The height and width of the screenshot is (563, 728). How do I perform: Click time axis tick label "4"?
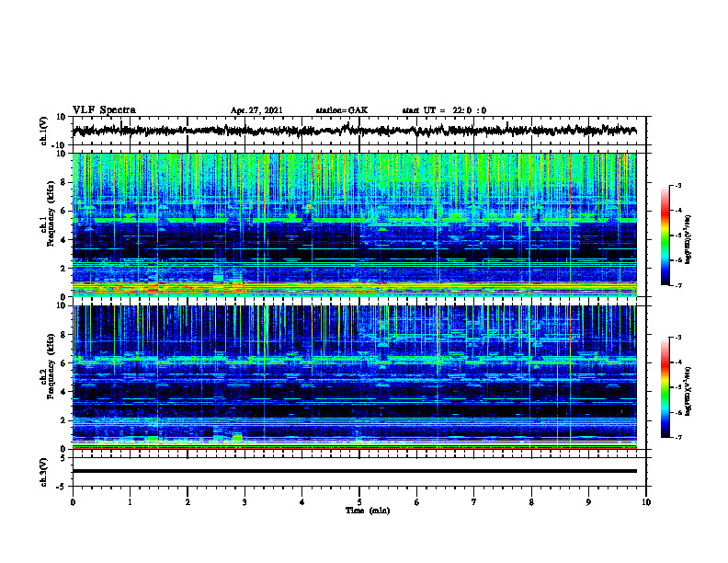coord(302,502)
